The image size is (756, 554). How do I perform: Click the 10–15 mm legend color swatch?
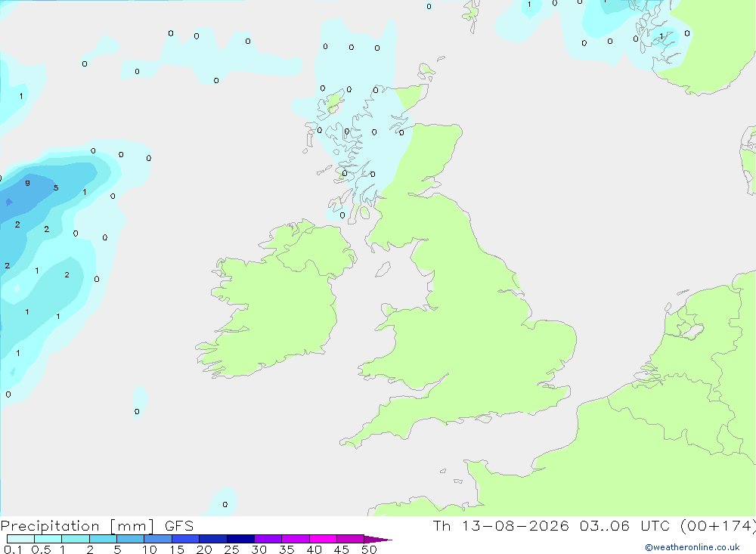pyautogui.click(x=158, y=539)
